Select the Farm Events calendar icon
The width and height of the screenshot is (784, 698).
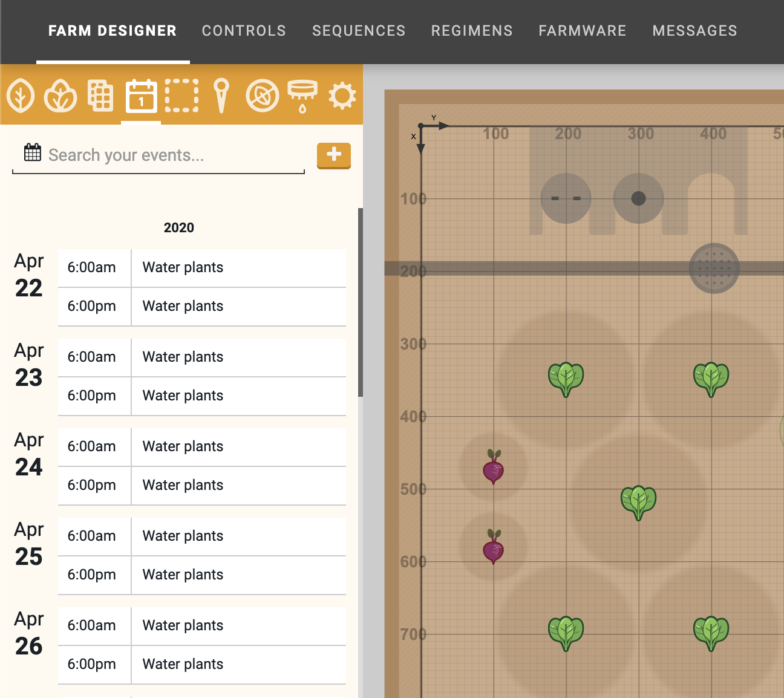141,96
